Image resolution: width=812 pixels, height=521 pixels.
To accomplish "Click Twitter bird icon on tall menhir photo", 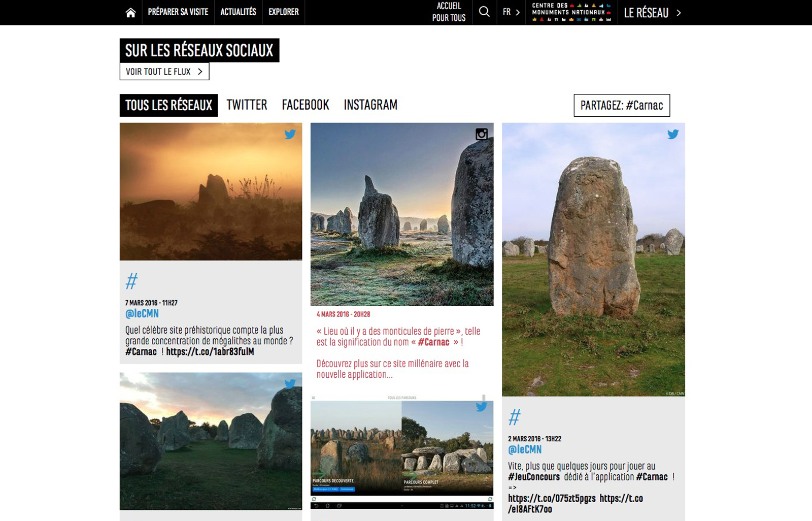I will (x=673, y=135).
